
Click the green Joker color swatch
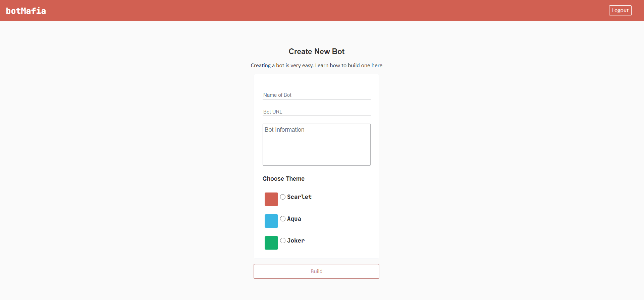(271, 243)
